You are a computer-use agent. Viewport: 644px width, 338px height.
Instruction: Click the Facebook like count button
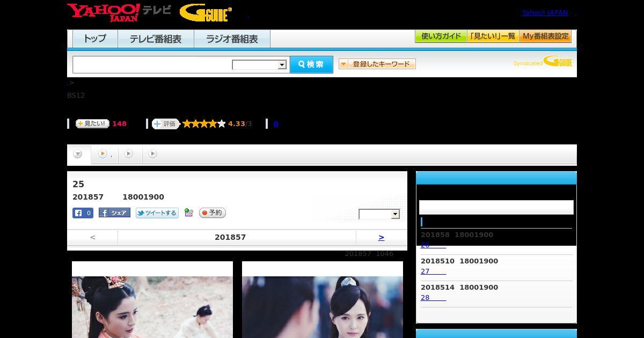[83, 213]
